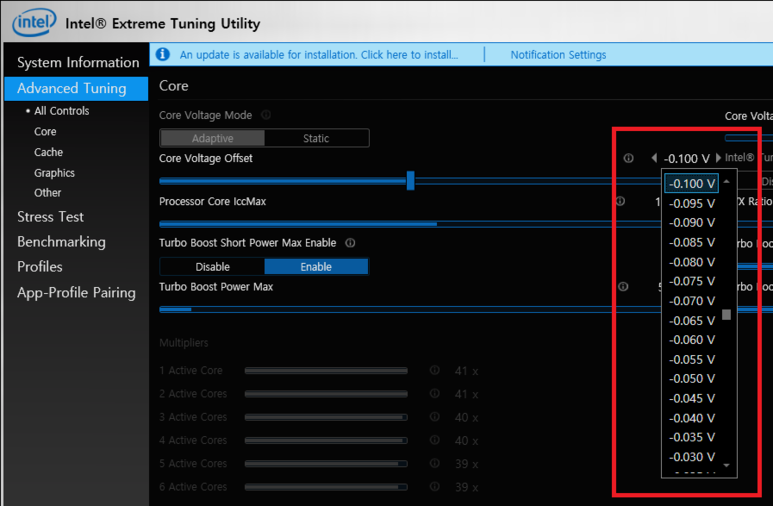Click info icon for 1 Active Core multiplier
Screen dimensions: 773x506
[434, 370]
